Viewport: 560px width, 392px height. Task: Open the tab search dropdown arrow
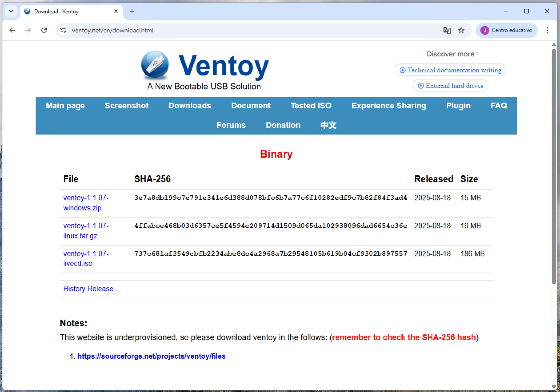pos(11,11)
